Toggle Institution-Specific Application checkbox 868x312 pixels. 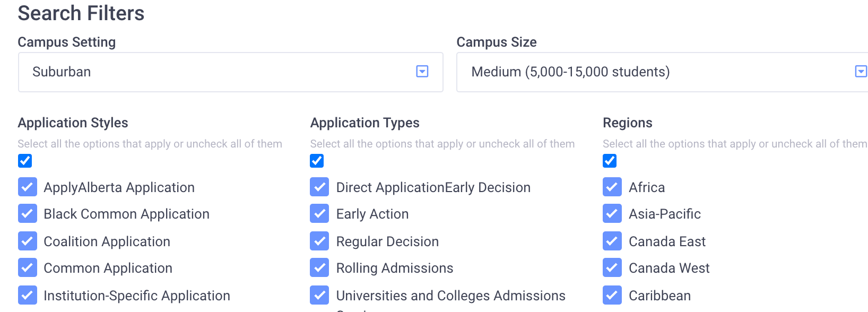pyautogui.click(x=28, y=296)
